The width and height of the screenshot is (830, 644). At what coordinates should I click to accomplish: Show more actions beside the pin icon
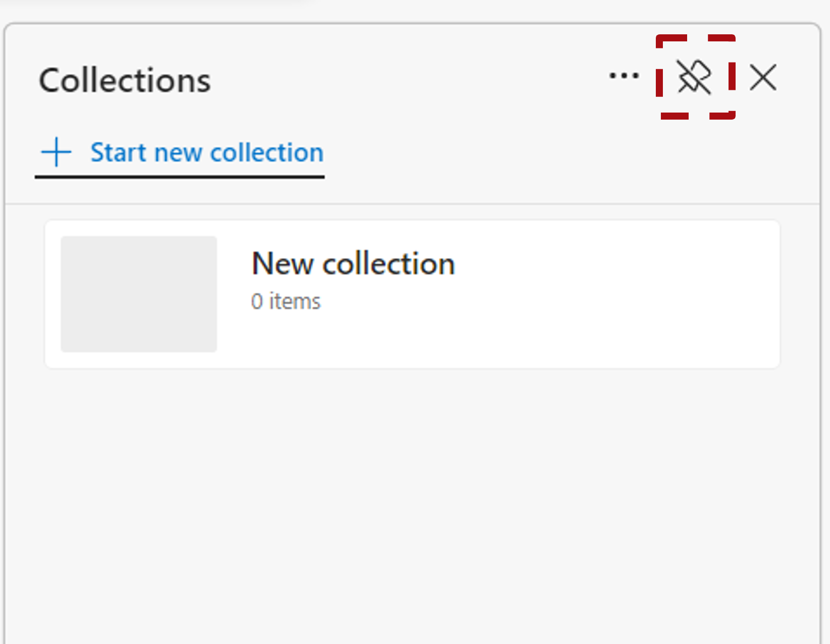click(x=624, y=77)
